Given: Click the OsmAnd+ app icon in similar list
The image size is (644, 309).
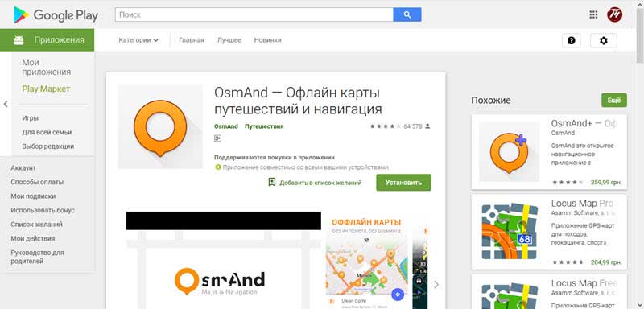Looking at the screenshot, I should pyautogui.click(x=509, y=152).
